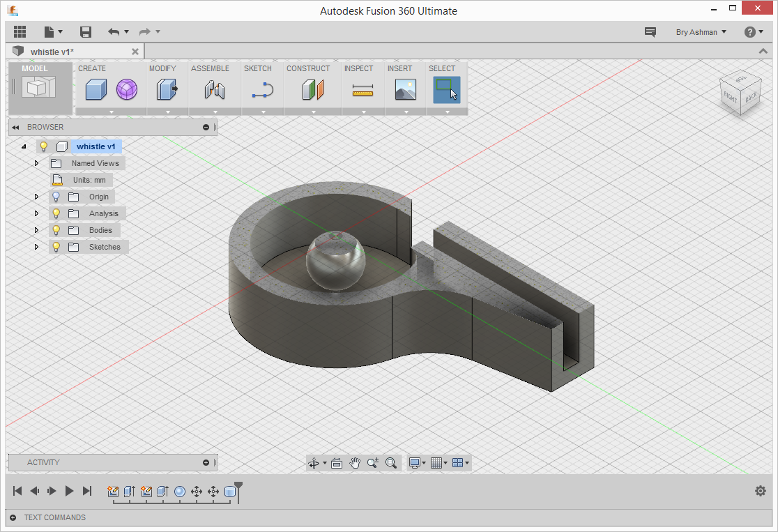Click the Sketch line tool icon

point(263,89)
